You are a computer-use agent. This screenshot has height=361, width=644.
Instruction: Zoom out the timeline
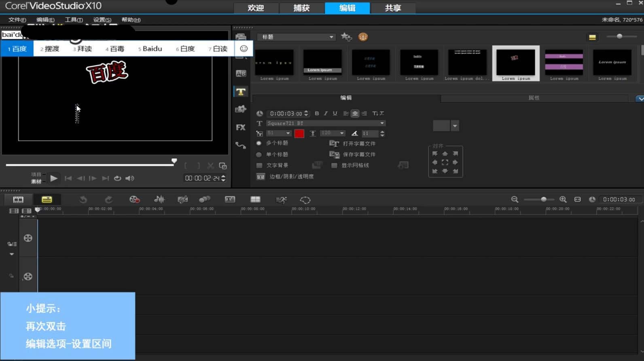click(x=515, y=200)
